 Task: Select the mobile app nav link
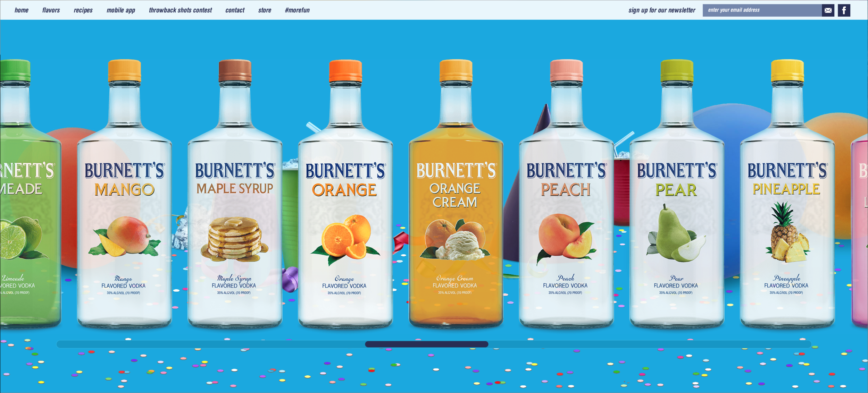[121, 10]
